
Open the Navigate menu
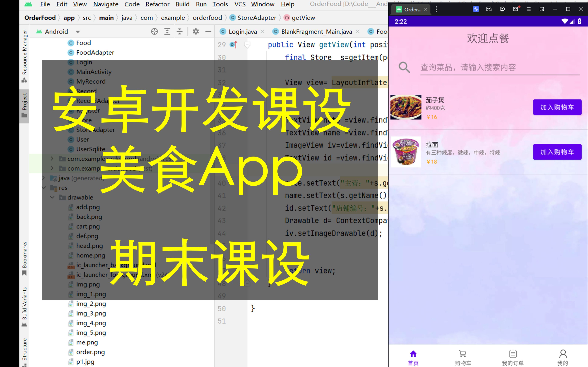[x=106, y=4]
